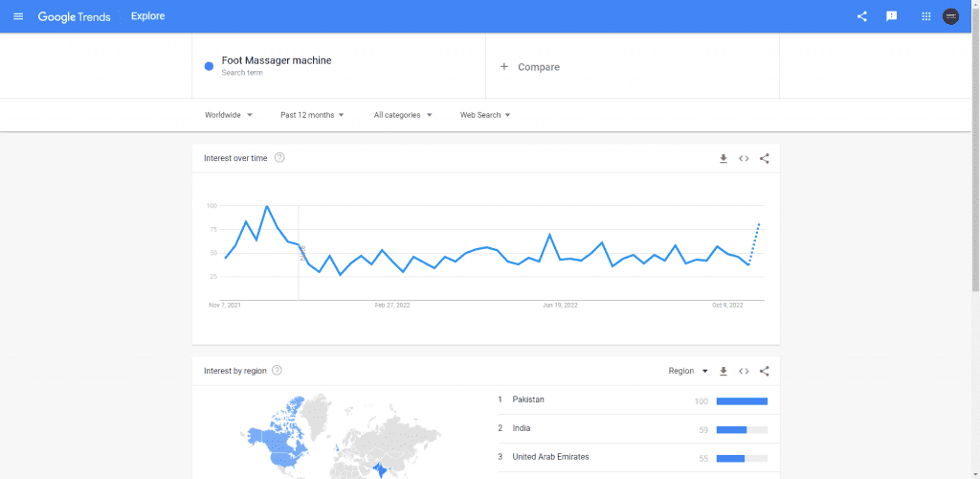
Task: Open the send feedback icon
Action: click(x=892, y=16)
